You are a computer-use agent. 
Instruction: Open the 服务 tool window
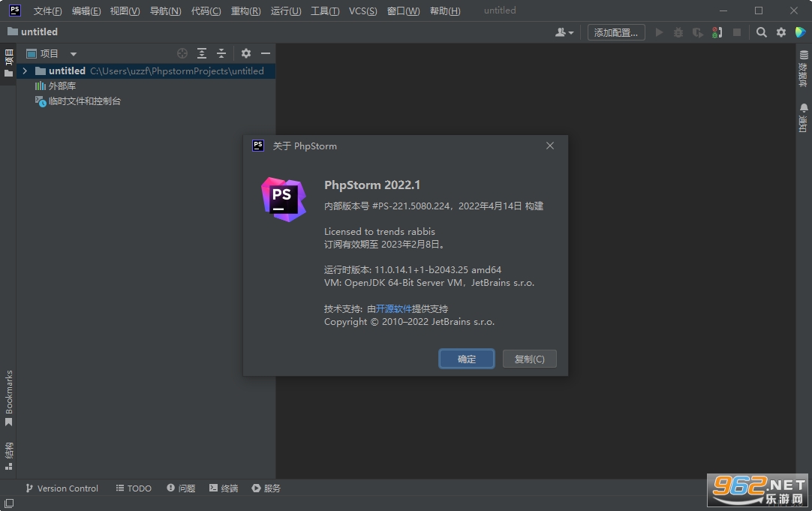click(266, 488)
